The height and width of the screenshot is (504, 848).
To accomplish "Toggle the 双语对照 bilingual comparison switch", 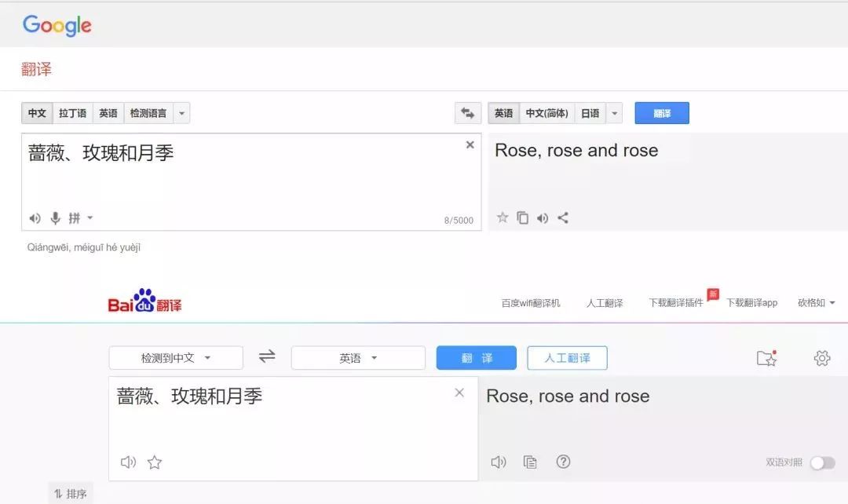I will (821, 463).
